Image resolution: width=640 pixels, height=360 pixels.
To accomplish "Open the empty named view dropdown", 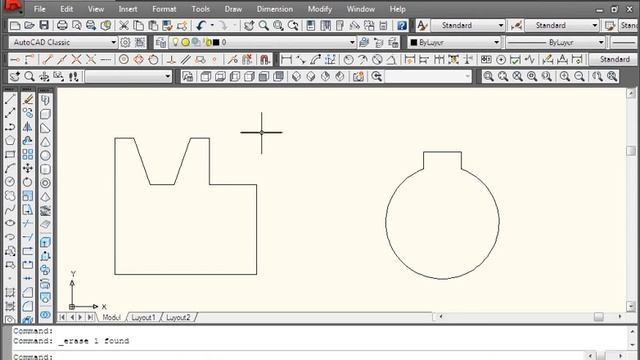I will [129, 76].
